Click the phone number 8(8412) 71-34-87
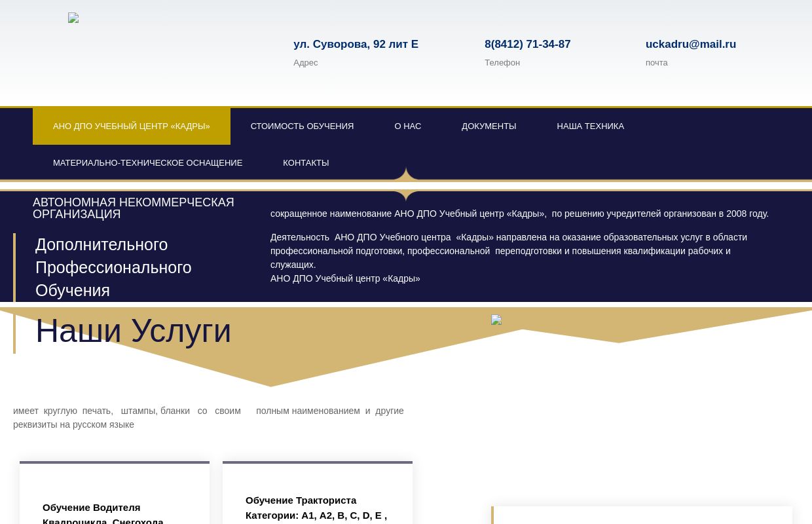 [527, 44]
